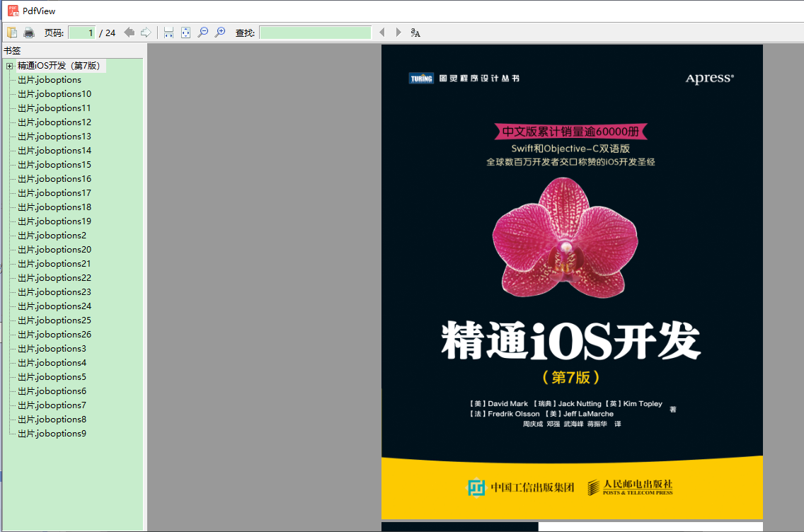
Task: Select bookmark 出片.joboptions8
Action: [x=52, y=420]
